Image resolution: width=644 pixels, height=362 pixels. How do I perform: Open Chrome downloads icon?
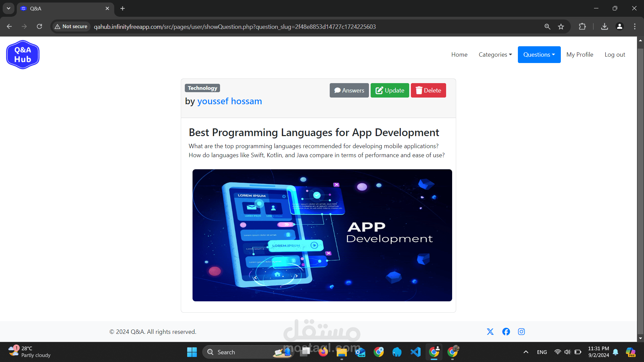[604, 26]
